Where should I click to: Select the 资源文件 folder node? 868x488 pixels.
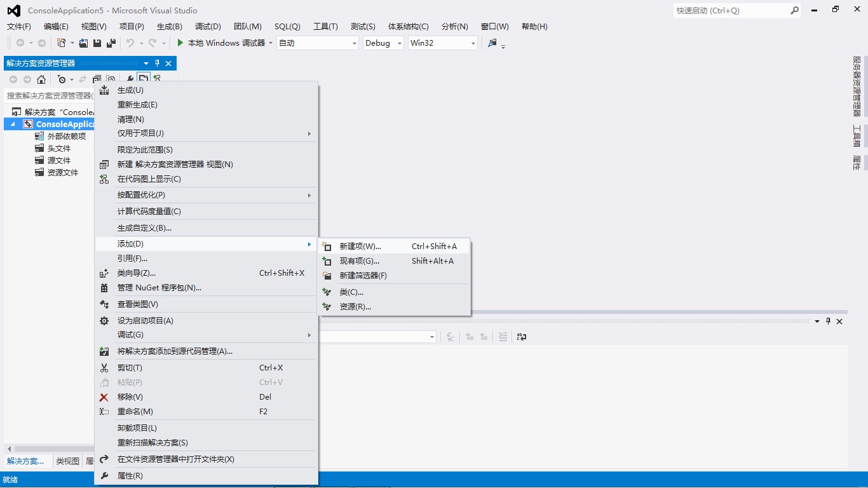[63, 173]
